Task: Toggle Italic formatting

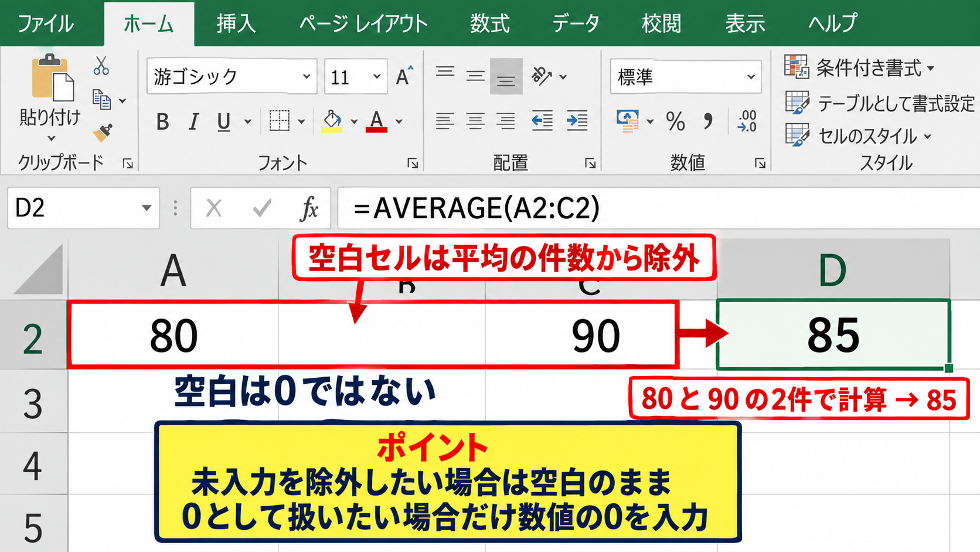Action: pyautogui.click(x=193, y=121)
